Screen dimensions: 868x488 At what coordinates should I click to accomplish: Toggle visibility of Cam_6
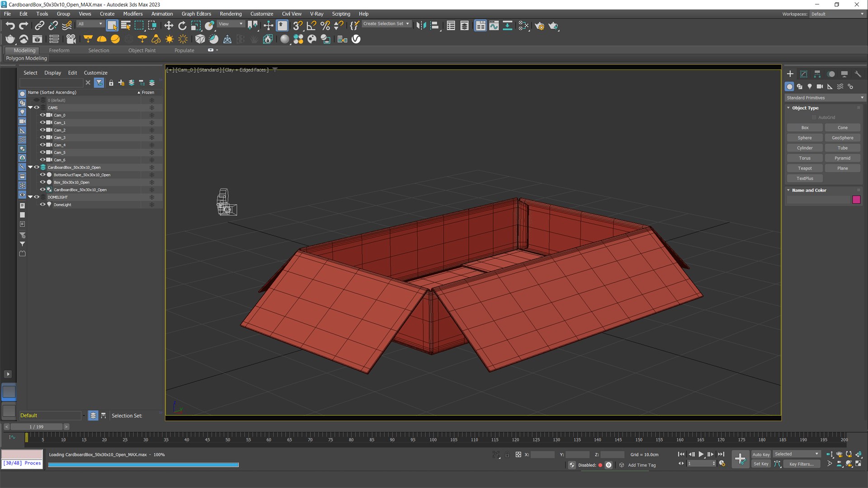[42, 160]
